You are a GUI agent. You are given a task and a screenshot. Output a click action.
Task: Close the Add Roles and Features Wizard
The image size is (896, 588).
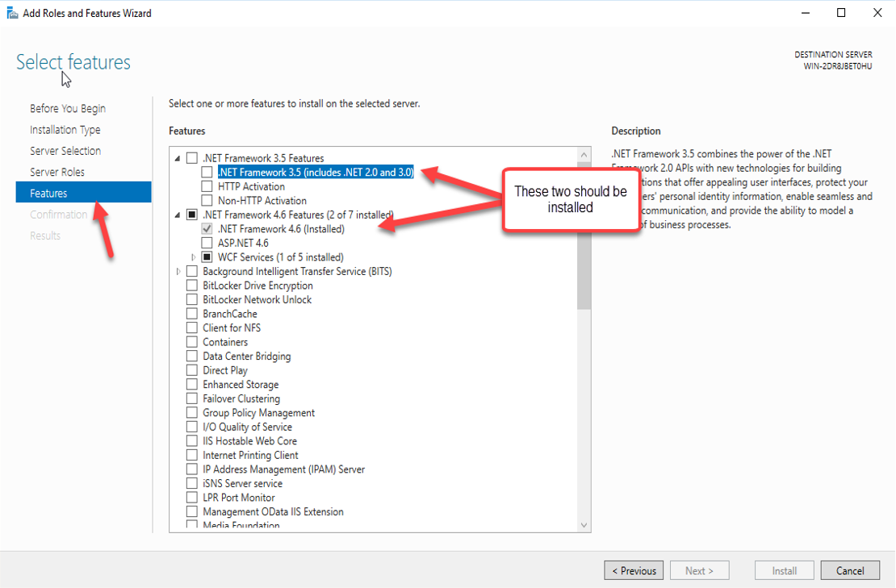click(x=877, y=13)
